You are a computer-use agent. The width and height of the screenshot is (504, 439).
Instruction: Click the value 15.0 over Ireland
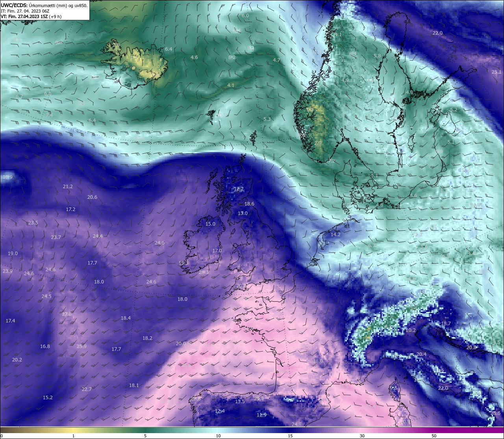(x=211, y=224)
